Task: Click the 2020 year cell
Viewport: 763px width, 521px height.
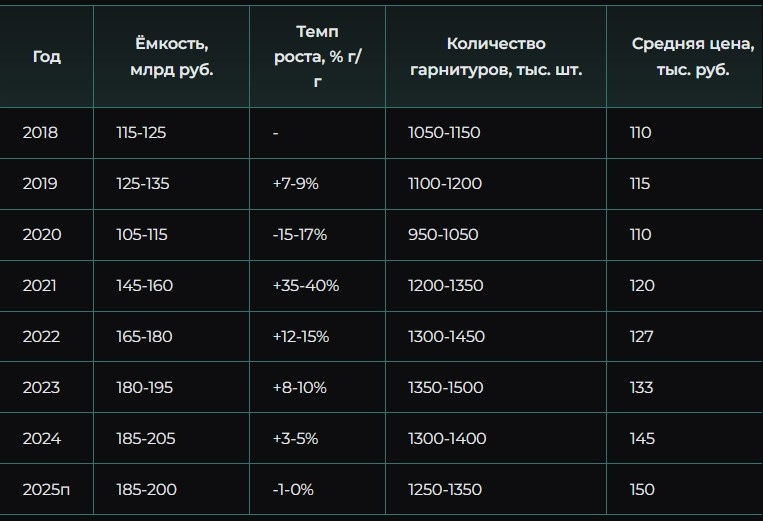Action: click(42, 235)
